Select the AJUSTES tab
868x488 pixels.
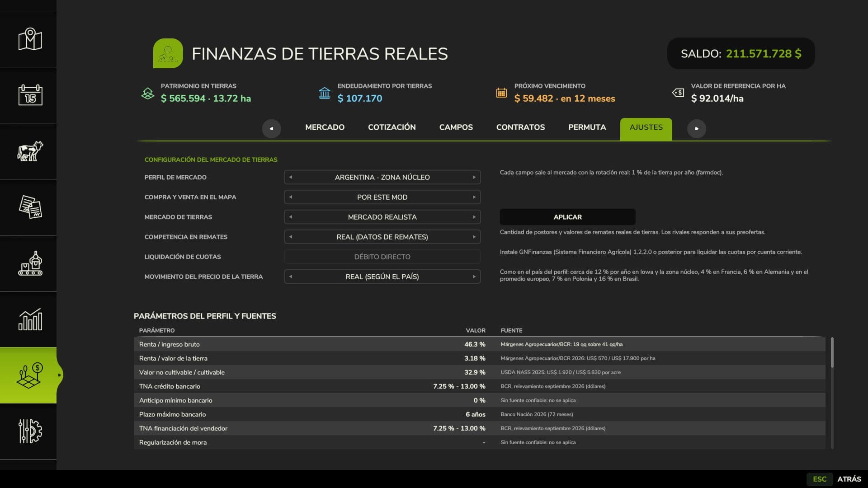[646, 129]
